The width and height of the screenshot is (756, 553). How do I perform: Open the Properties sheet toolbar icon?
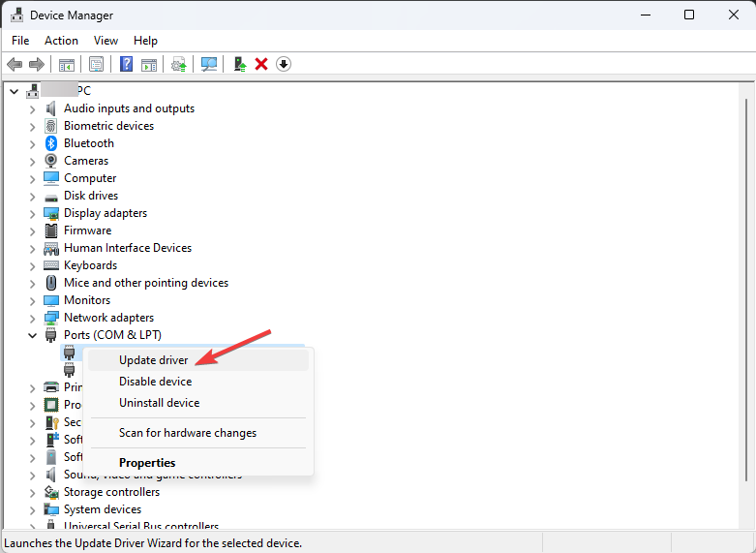pyautogui.click(x=97, y=64)
